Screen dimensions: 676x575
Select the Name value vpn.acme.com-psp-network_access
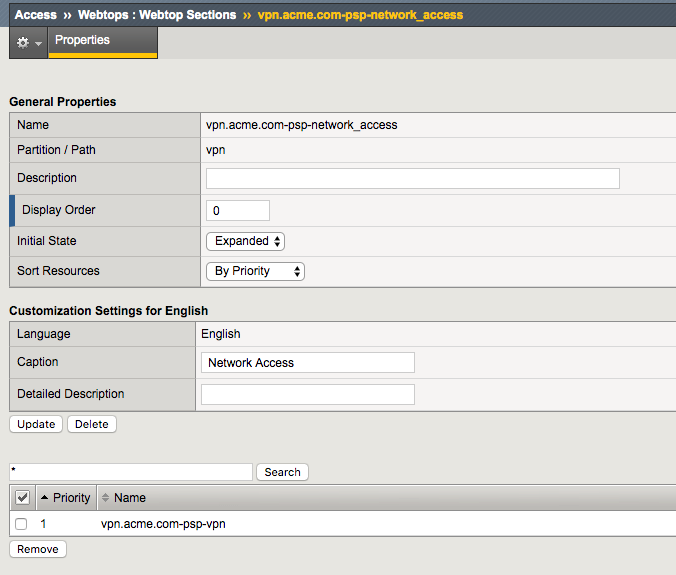pos(301,125)
